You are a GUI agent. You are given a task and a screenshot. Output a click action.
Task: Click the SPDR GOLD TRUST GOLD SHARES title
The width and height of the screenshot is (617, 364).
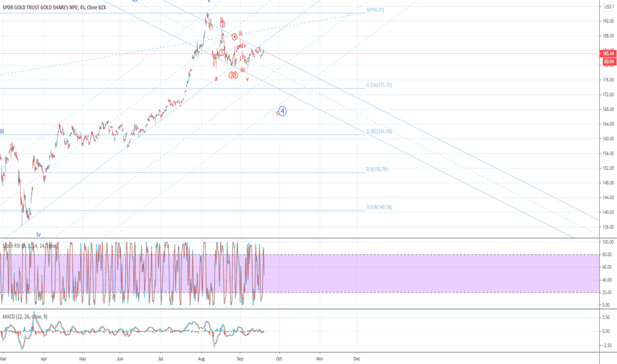coord(54,7)
